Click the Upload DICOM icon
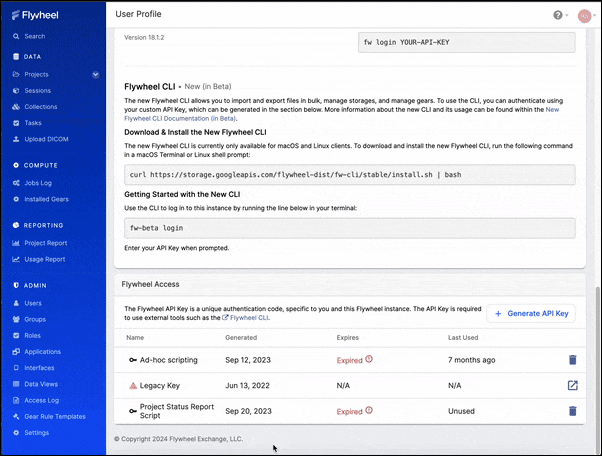The height and width of the screenshot is (456, 602). click(16, 139)
